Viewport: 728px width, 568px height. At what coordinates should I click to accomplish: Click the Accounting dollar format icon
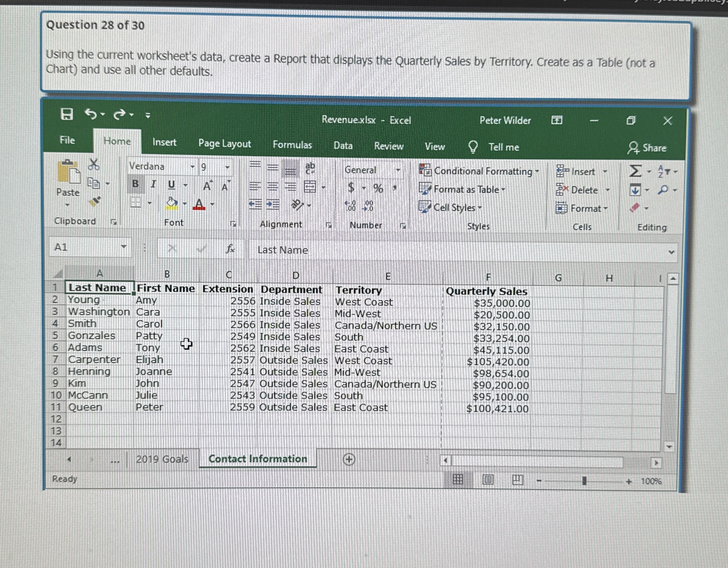click(x=351, y=187)
